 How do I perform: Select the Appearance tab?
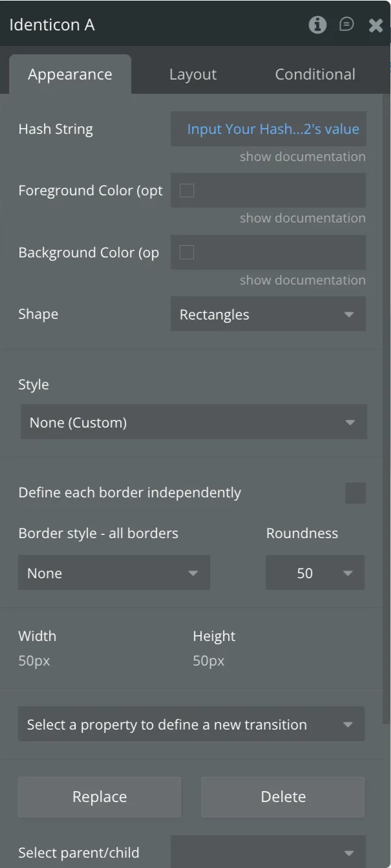[x=70, y=74]
